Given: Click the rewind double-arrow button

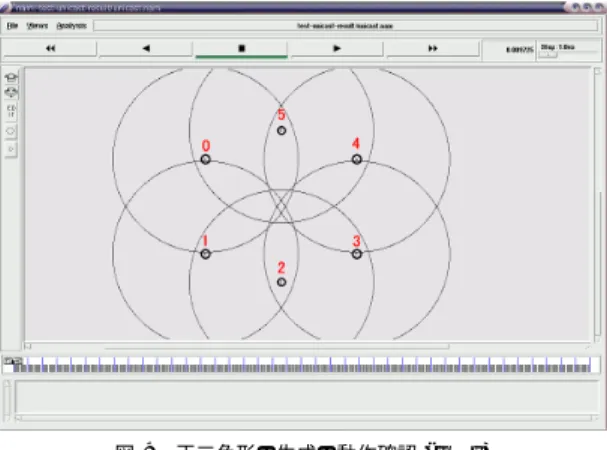Looking at the screenshot, I should click(50, 48).
